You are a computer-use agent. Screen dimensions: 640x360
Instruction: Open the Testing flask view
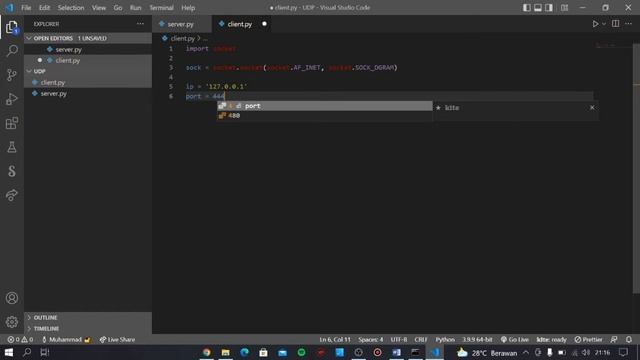[x=12, y=147]
